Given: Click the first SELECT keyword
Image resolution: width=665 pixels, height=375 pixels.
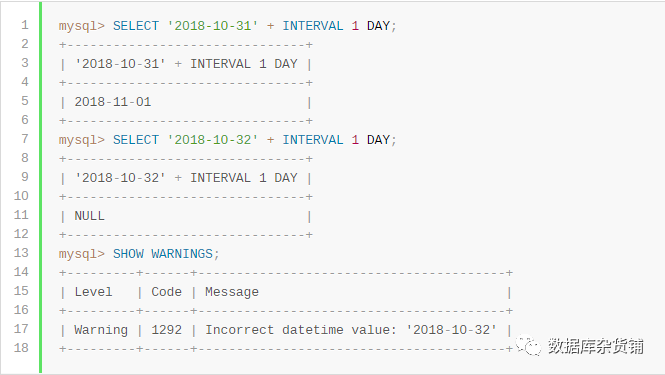Looking at the screenshot, I should click(x=136, y=26).
